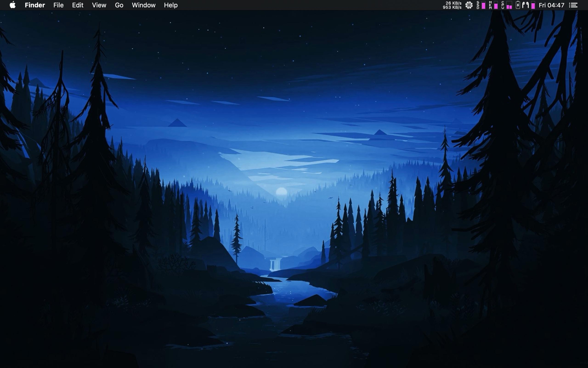Click the Fri 04:47 clock
This screenshot has width=588, height=368.
point(551,5)
